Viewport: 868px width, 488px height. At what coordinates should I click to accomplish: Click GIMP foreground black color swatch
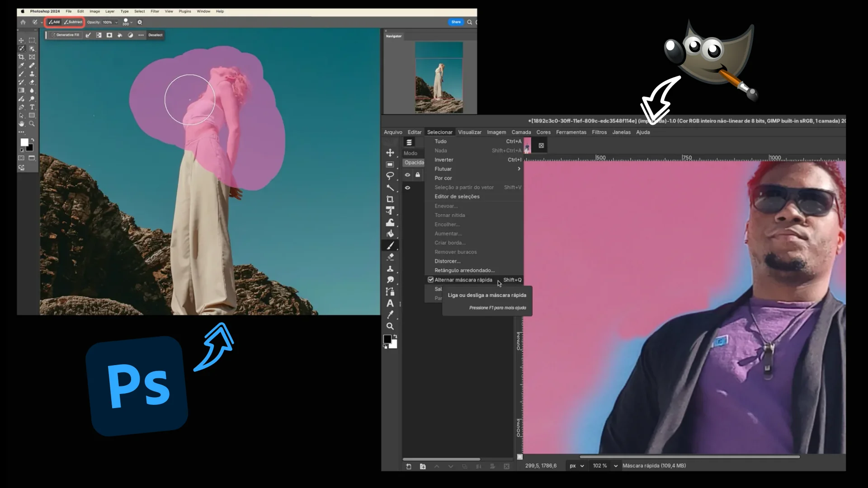387,339
